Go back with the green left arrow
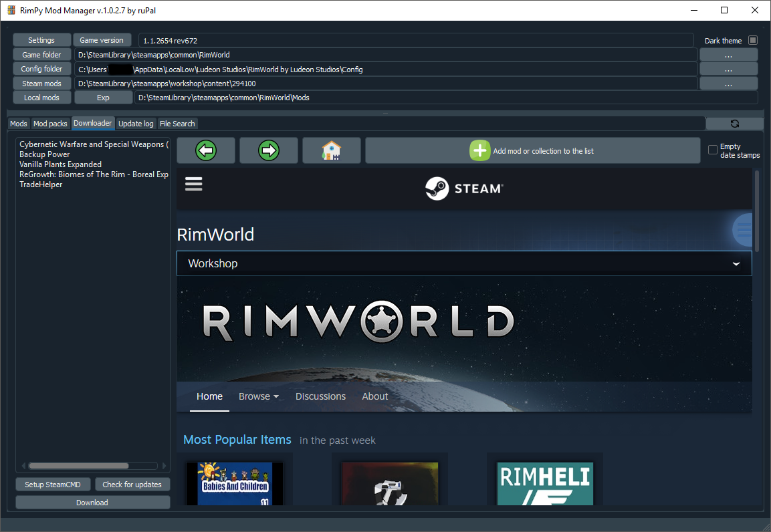 point(205,150)
